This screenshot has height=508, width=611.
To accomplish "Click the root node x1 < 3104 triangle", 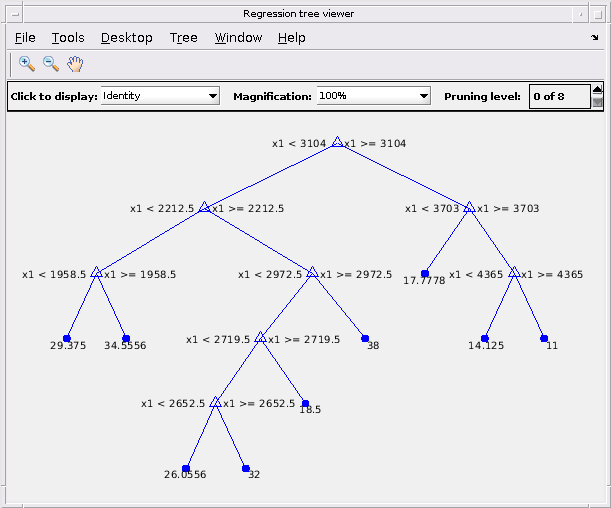I will click(x=337, y=142).
